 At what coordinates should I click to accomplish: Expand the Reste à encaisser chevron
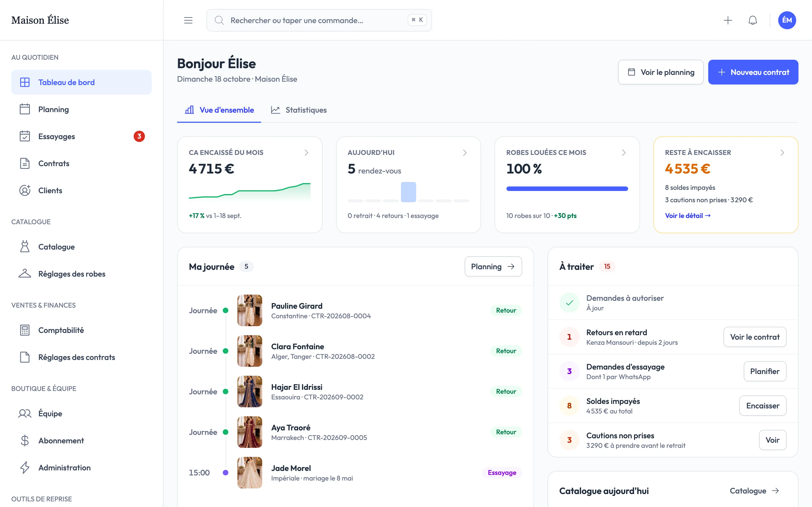tap(782, 153)
